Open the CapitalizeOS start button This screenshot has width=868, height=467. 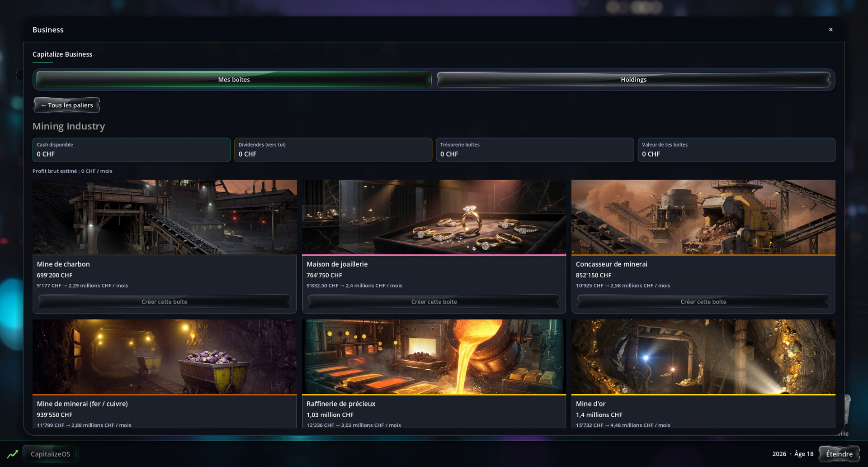point(50,454)
